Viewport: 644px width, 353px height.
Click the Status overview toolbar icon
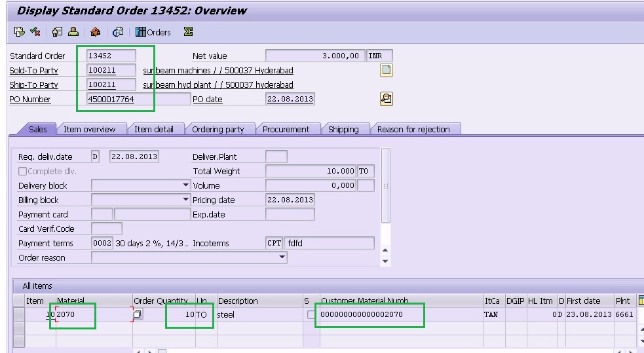pyautogui.click(x=35, y=31)
